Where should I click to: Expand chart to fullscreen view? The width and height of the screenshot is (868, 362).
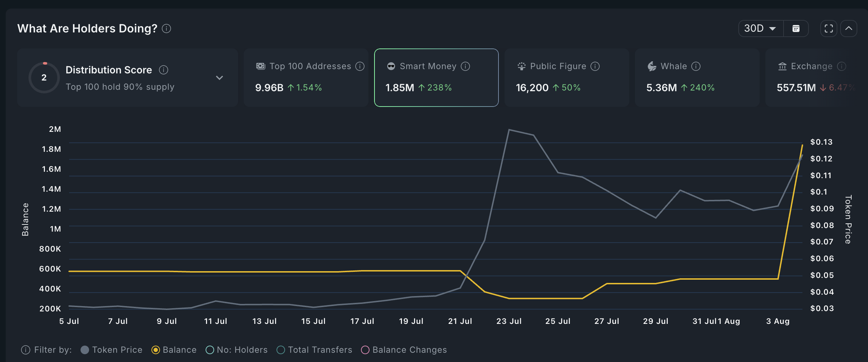coord(828,29)
